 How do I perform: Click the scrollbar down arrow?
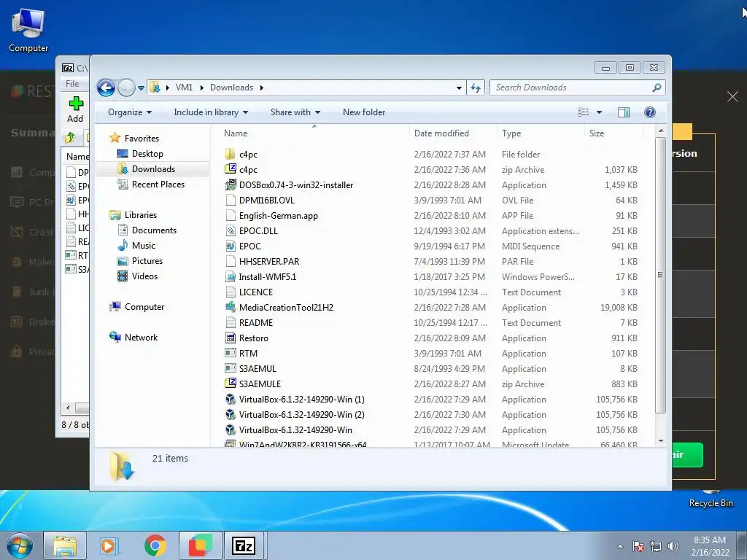point(660,441)
